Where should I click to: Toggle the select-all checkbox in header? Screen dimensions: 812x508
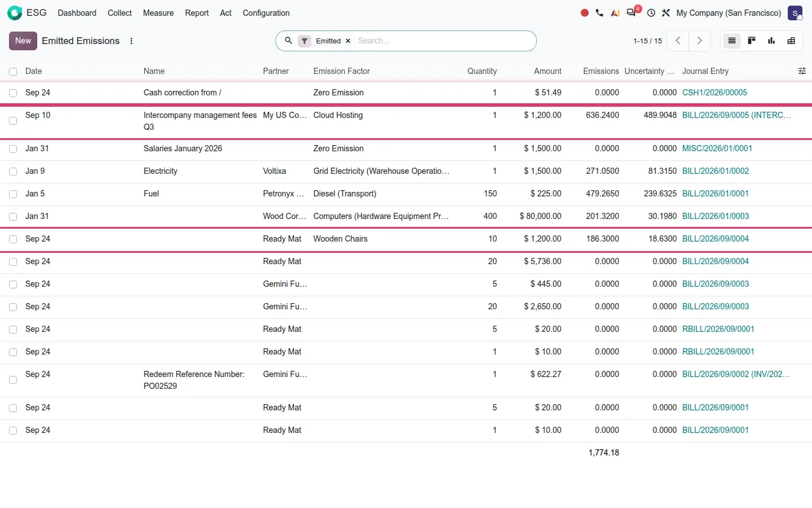pyautogui.click(x=13, y=72)
